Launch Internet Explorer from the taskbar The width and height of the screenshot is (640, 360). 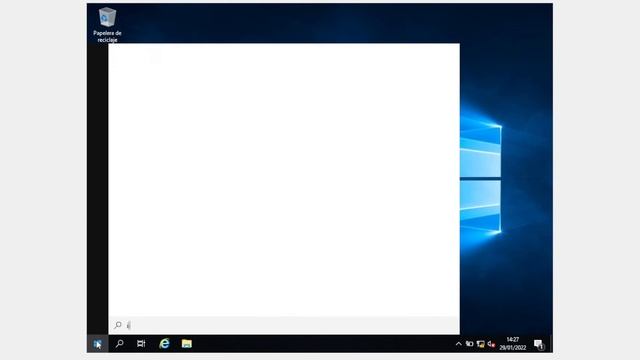[x=164, y=344]
